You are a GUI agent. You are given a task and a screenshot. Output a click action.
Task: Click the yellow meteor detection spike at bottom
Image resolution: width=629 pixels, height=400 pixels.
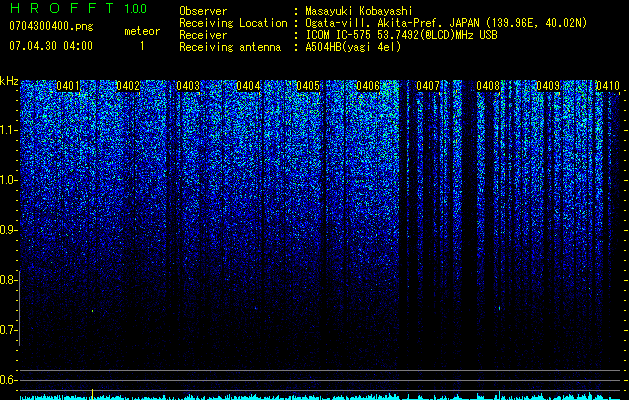[x=93, y=394]
